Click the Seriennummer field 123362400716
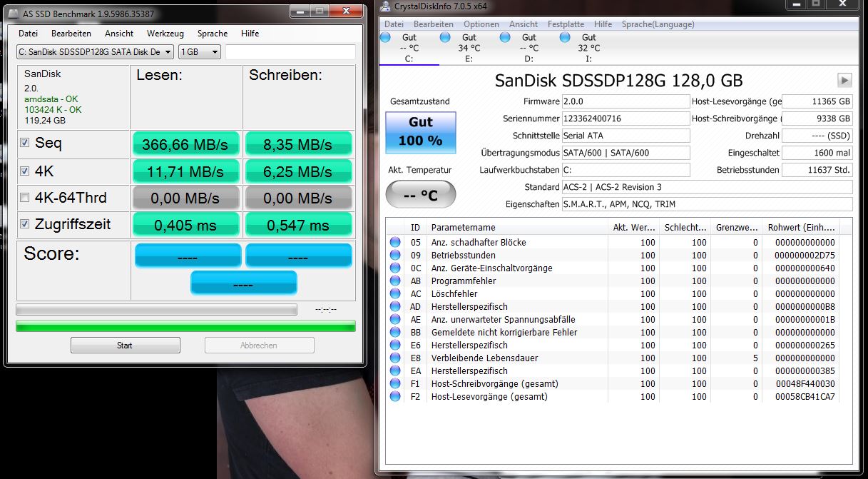 pos(626,119)
